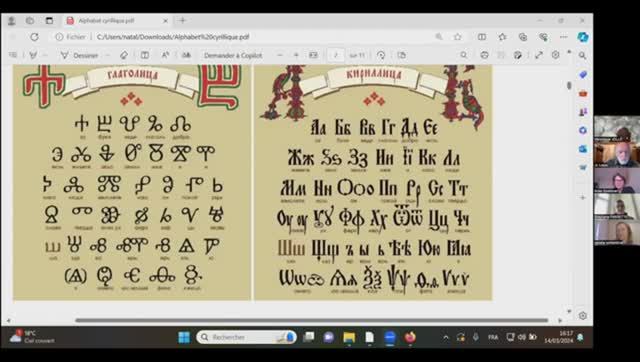640x362 pixels.
Task: Open Tools briefcase in Edge sidebar
Action: (x=583, y=93)
